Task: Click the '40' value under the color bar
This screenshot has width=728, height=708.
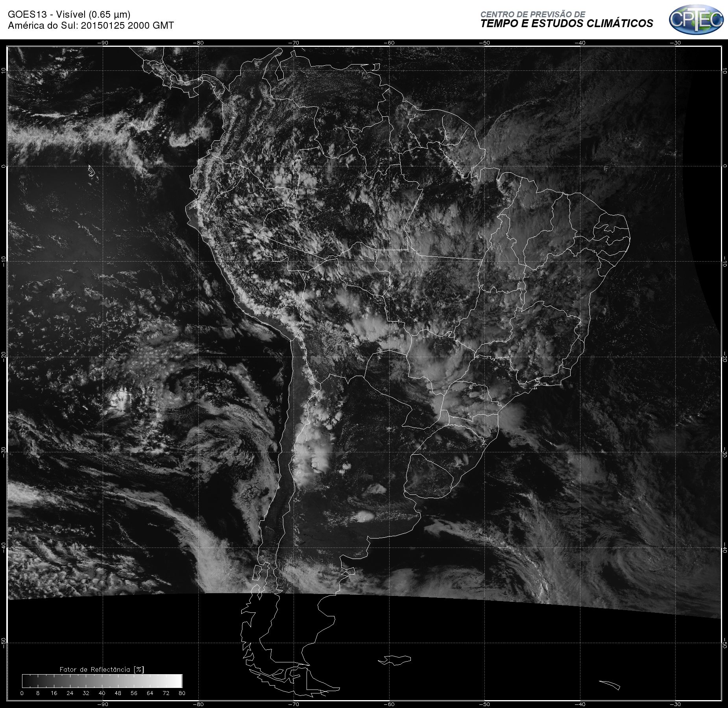Action: pos(102,693)
